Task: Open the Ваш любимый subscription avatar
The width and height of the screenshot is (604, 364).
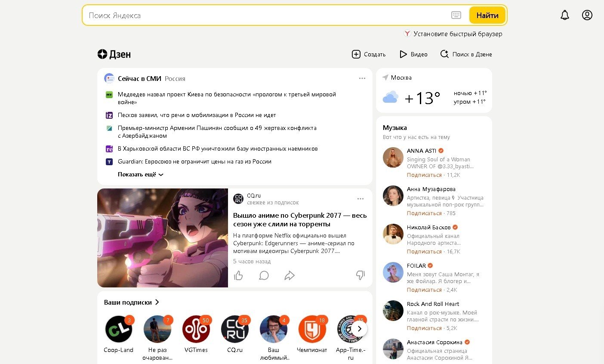Action: [x=274, y=329]
